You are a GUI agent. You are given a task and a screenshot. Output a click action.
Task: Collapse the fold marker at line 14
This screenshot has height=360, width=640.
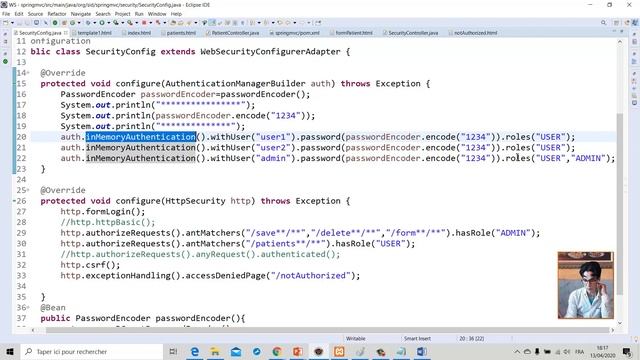click(28, 73)
